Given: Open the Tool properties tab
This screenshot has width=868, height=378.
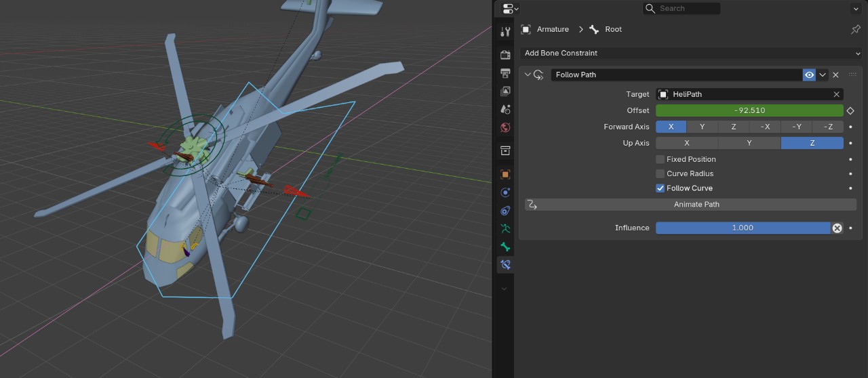Looking at the screenshot, I should [x=505, y=32].
